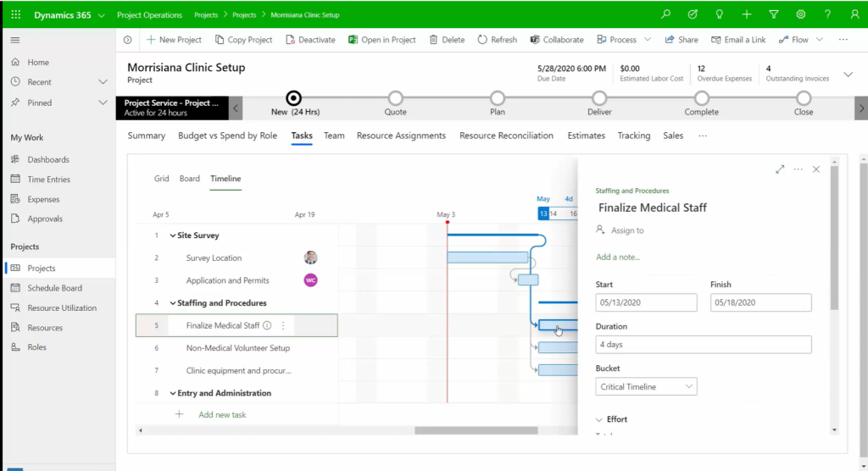Click Assign to in task panel
Screen dimensions: 868x471
point(626,230)
